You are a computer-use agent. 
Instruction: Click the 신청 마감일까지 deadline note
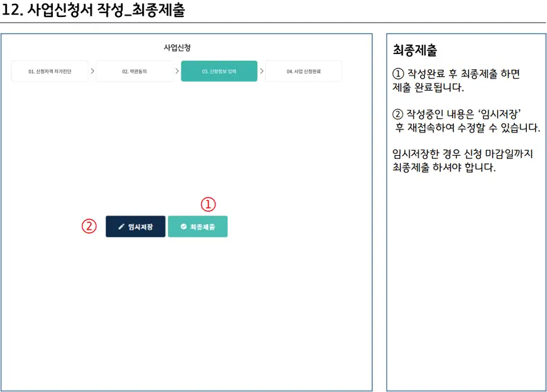pos(462,161)
